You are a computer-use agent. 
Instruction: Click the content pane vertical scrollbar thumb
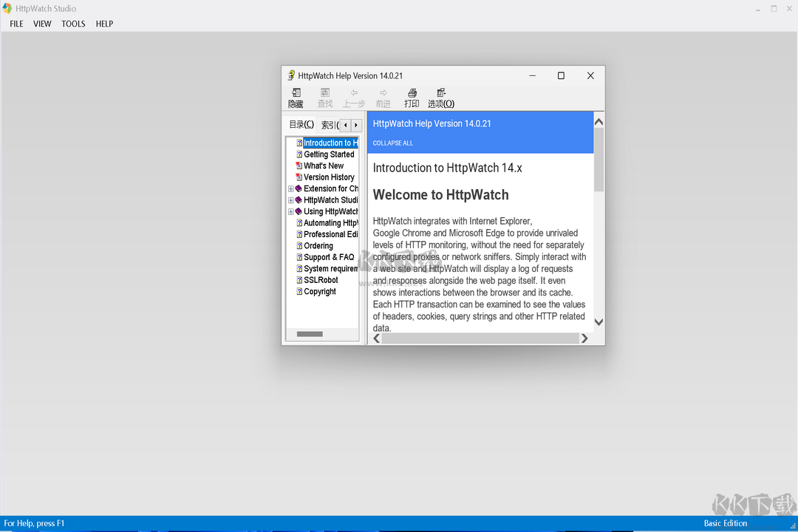[x=599, y=160]
